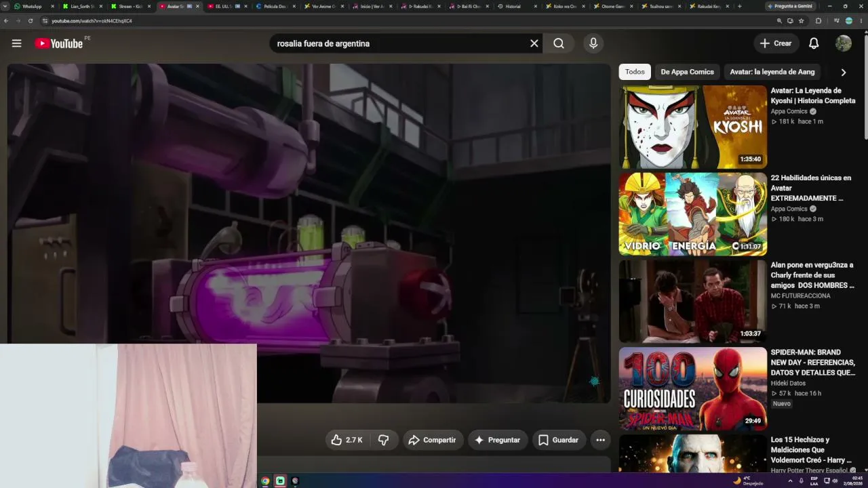Image resolution: width=868 pixels, height=488 pixels.
Task: Open the 22 Habilidades únicas thumbnail
Action: pyautogui.click(x=692, y=214)
